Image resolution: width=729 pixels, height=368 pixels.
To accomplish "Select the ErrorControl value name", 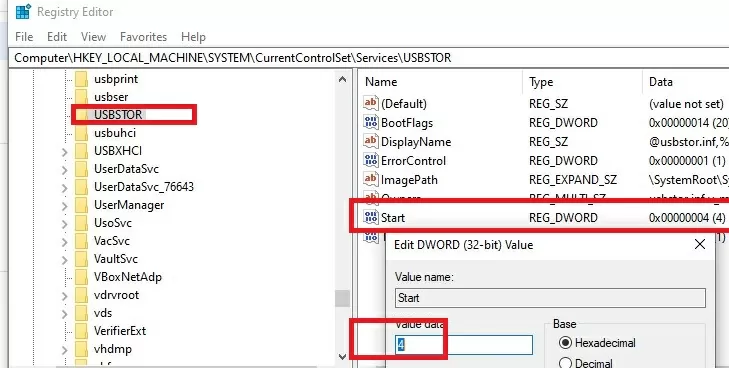I will [x=413, y=161].
